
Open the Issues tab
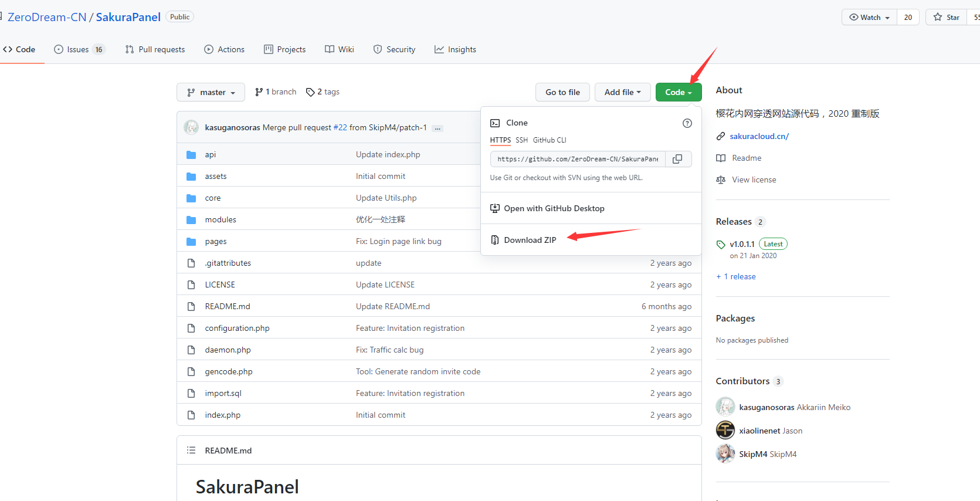click(80, 50)
